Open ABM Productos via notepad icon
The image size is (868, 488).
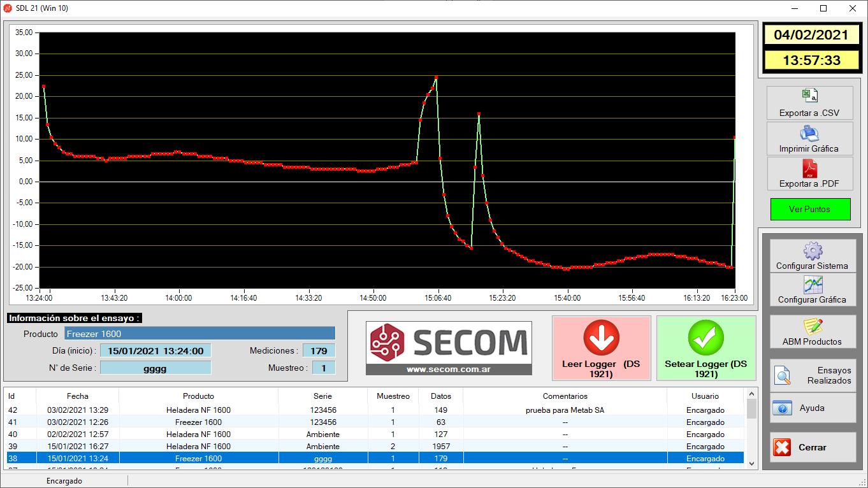[x=813, y=327]
